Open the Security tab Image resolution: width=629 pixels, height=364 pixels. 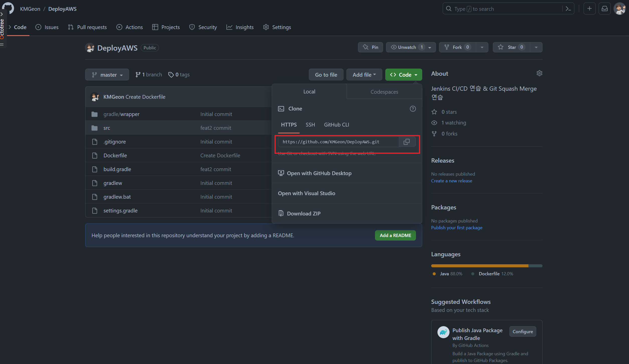(203, 27)
